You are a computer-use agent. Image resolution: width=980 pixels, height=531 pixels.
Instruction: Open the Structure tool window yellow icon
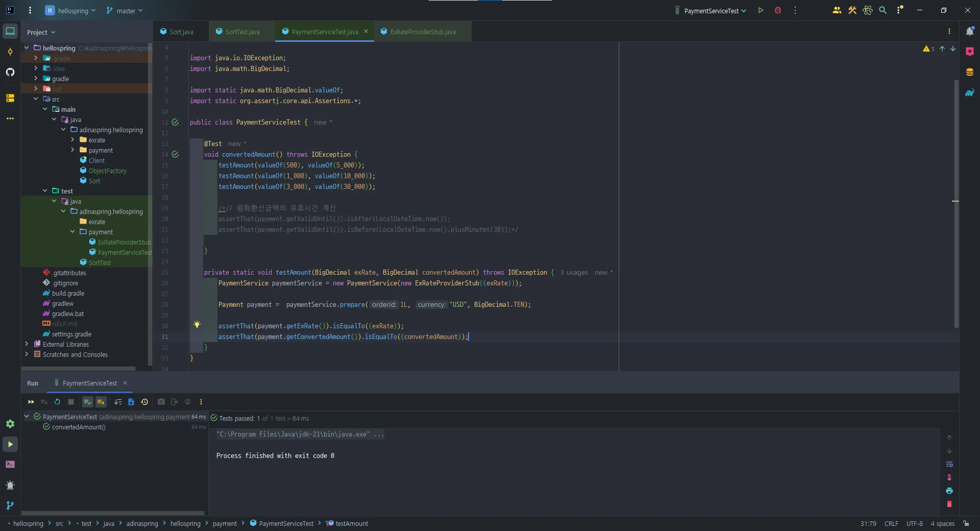tap(10, 98)
